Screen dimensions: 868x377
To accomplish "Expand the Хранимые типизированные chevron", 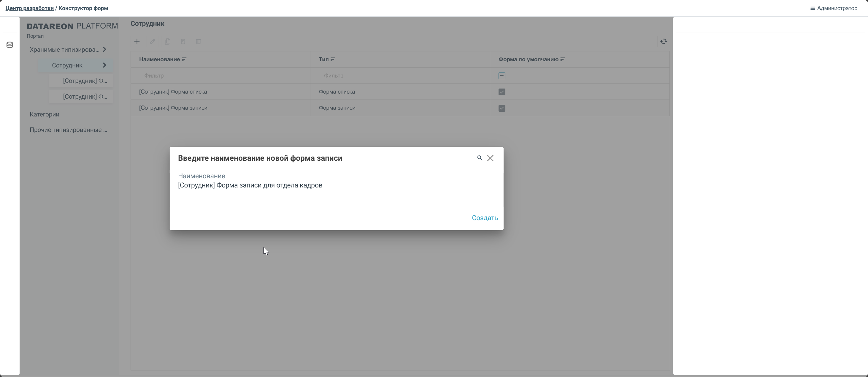I will (104, 50).
